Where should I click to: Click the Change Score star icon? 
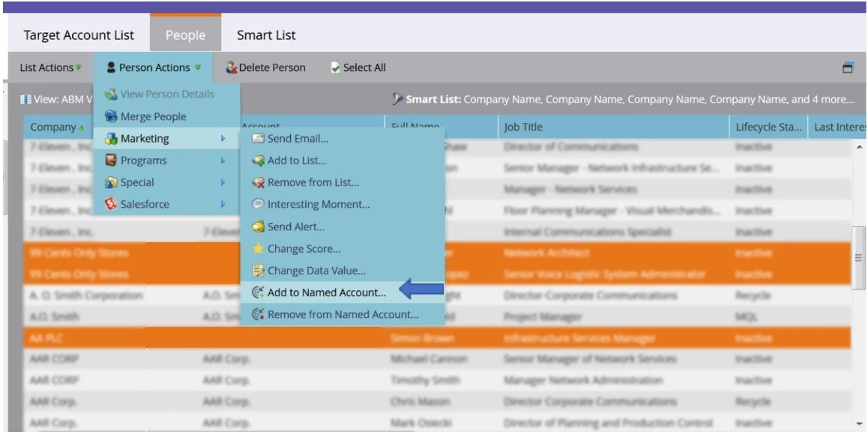tap(258, 249)
